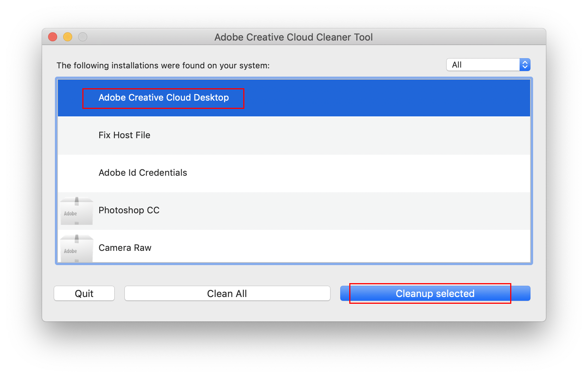This screenshot has width=588, height=377.
Task: Click the red close window control
Action: tap(53, 37)
